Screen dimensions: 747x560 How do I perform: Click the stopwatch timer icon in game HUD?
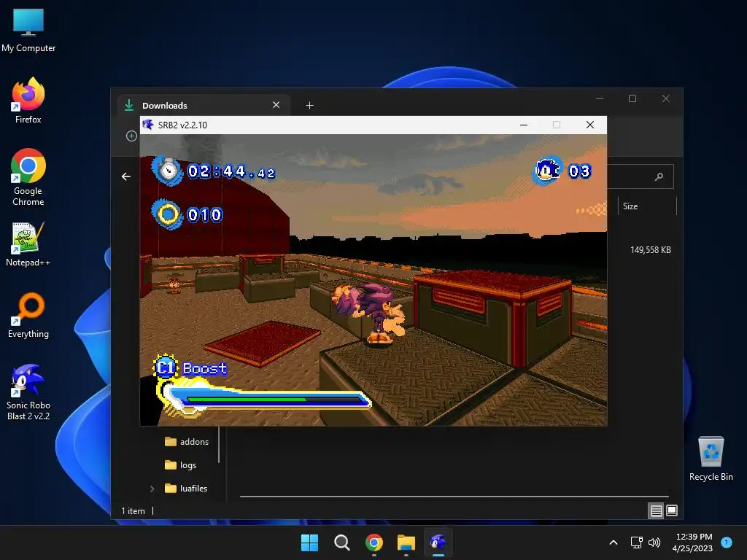(x=167, y=170)
